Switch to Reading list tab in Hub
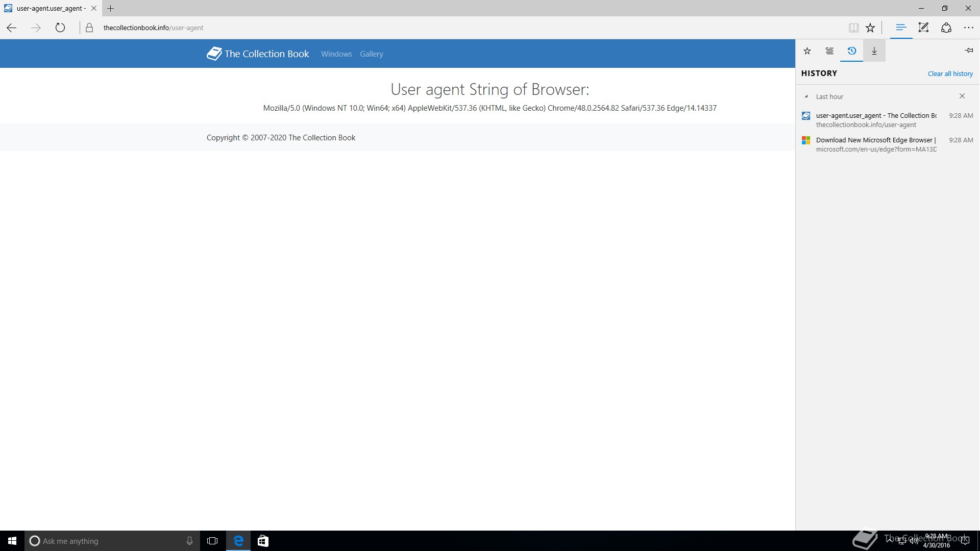The height and width of the screenshot is (551, 980). tap(829, 51)
